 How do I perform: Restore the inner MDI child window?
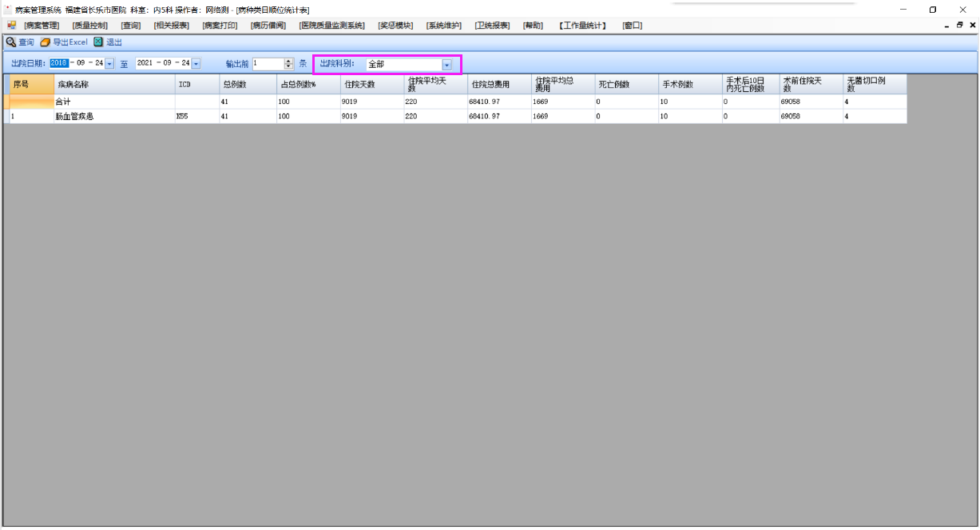tap(959, 26)
